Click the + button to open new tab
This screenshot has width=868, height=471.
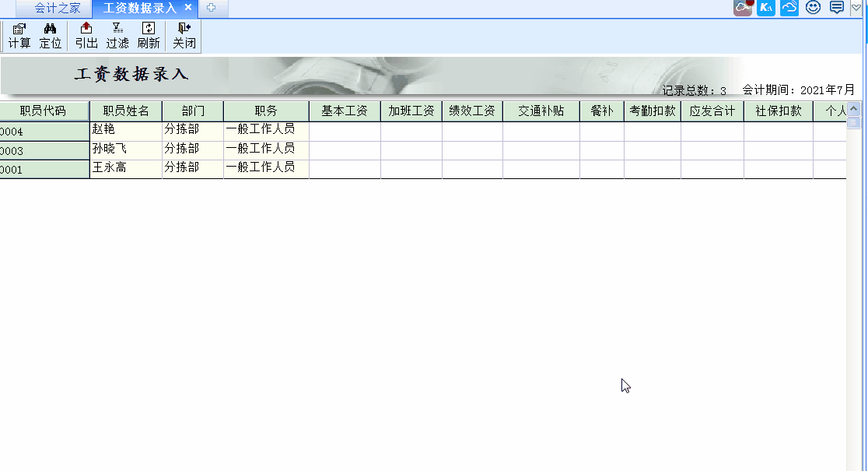point(211,9)
